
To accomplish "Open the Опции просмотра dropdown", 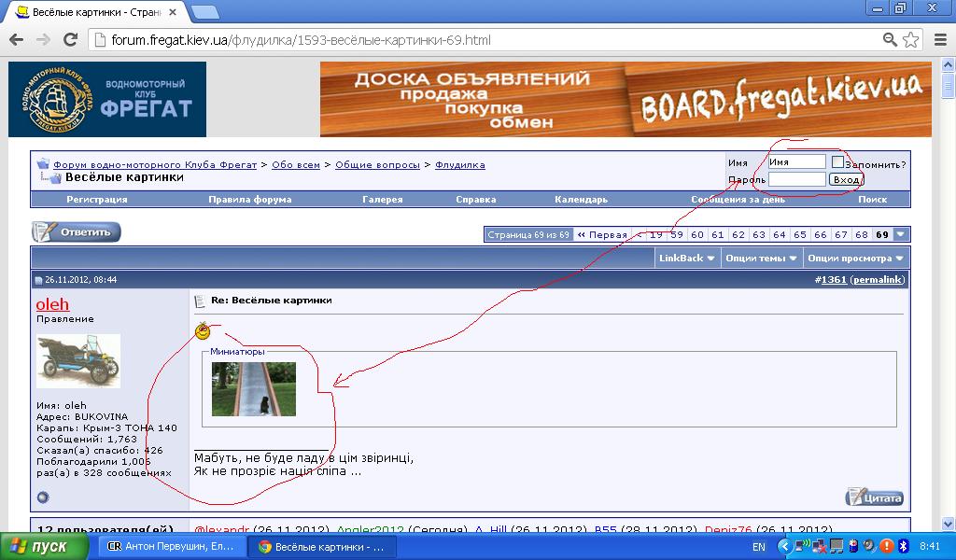I will (855, 258).
